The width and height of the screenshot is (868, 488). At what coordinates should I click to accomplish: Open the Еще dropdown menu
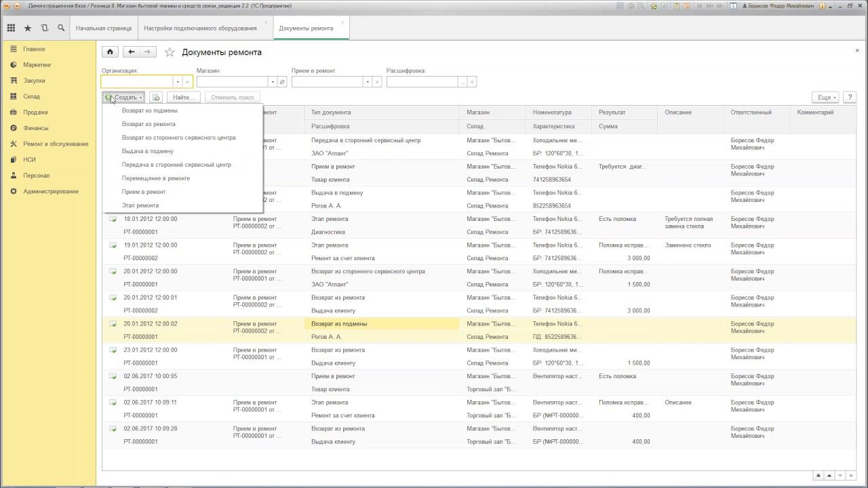827,98
